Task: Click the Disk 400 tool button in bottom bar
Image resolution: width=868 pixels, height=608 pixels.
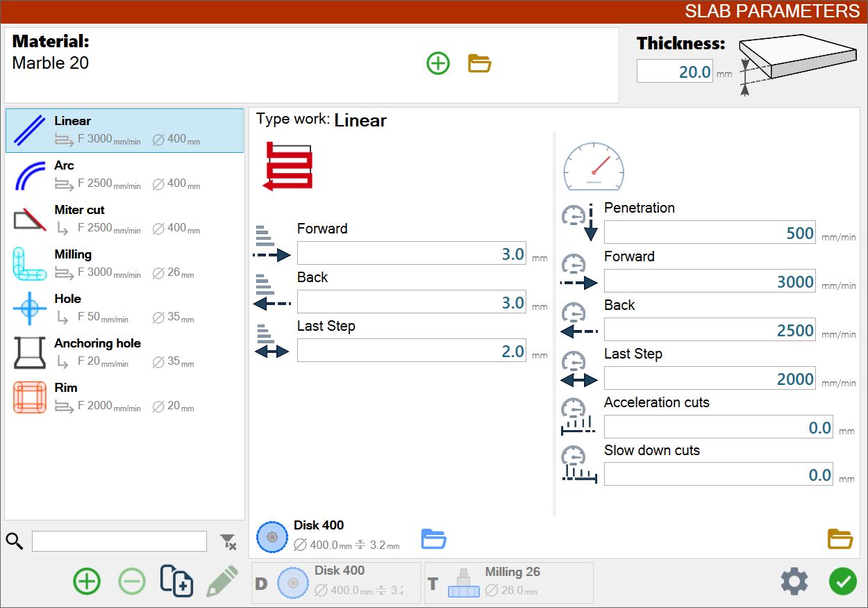Action: pos(336,583)
